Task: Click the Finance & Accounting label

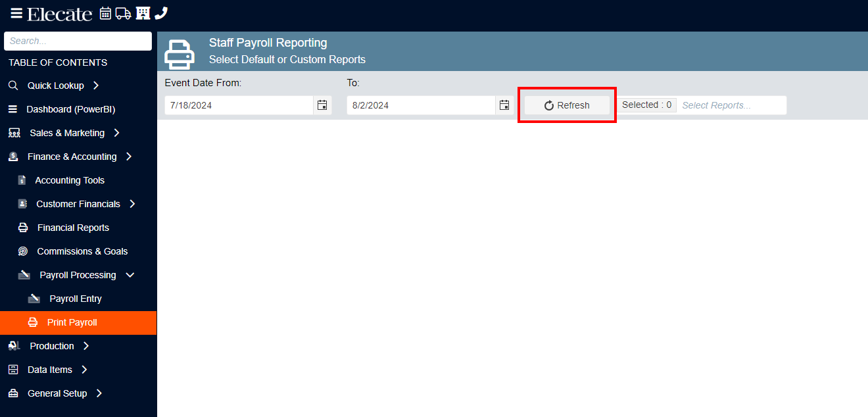Action: coord(72,157)
